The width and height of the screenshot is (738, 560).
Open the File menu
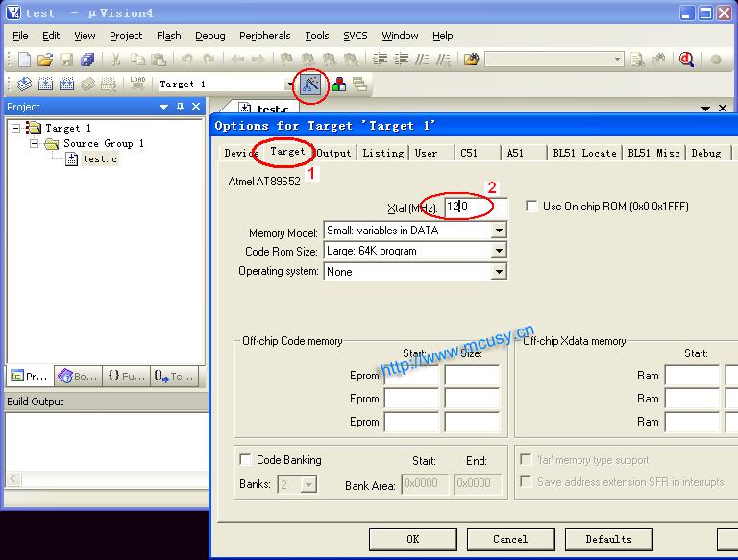point(20,36)
